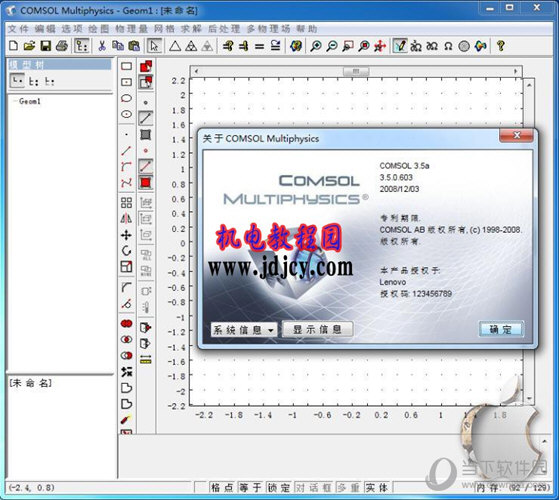Toggle 实体 in the status bar
This screenshot has height=500, width=559.
tap(377, 488)
